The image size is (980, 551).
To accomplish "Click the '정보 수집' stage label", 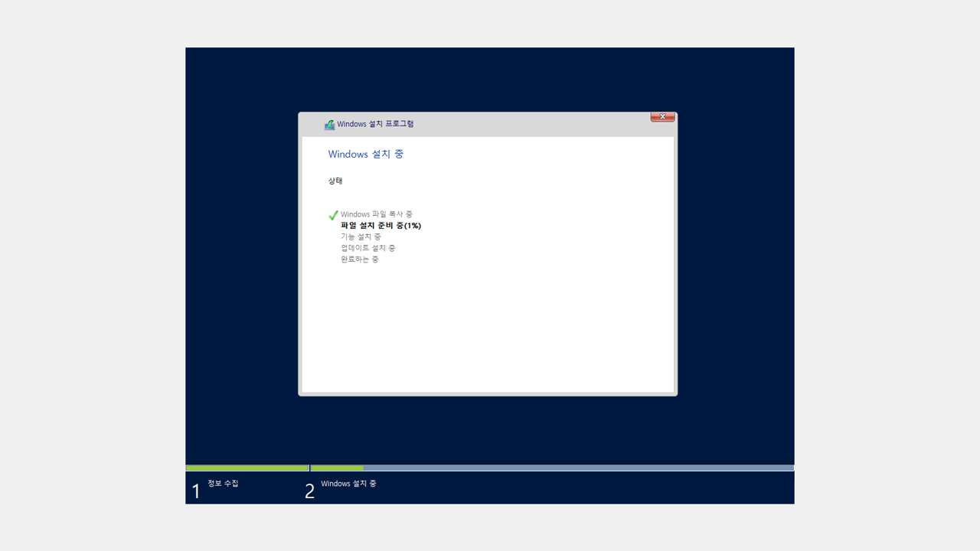I will [x=223, y=483].
